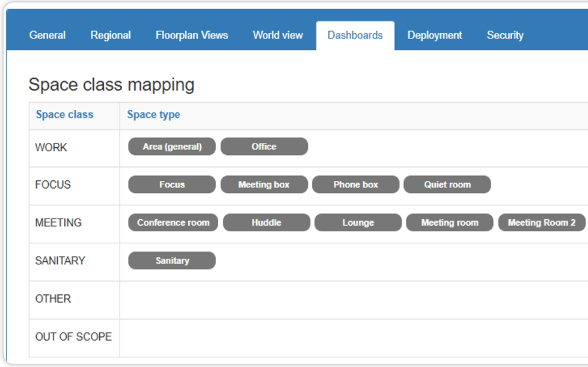Image resolution: width=588 pixels, height=367 pixels.
Task: Pick the Phone box tag
Action: pos(355,184)
